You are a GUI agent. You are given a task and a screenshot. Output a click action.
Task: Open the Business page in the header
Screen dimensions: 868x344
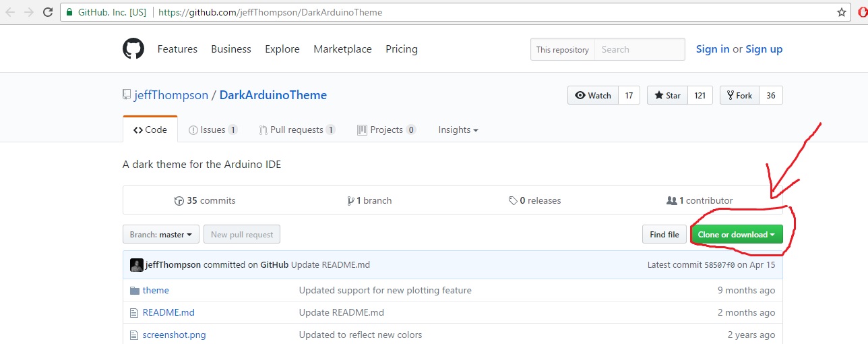pos(231,49)
